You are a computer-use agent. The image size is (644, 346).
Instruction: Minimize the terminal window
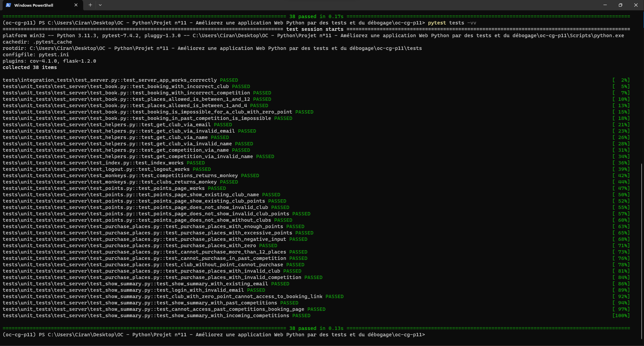[x=605, y=5]
